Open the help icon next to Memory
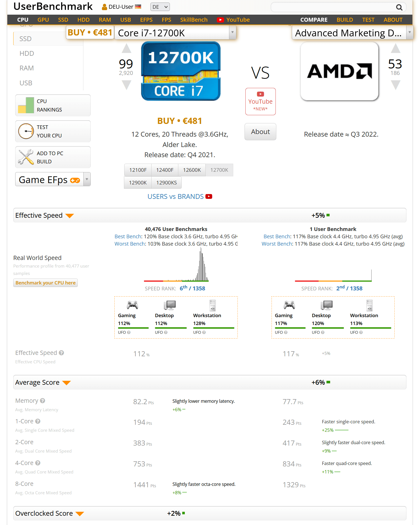The width and height of the screenshot is (420, 525). pyautogui.click(x=43, y=401)
